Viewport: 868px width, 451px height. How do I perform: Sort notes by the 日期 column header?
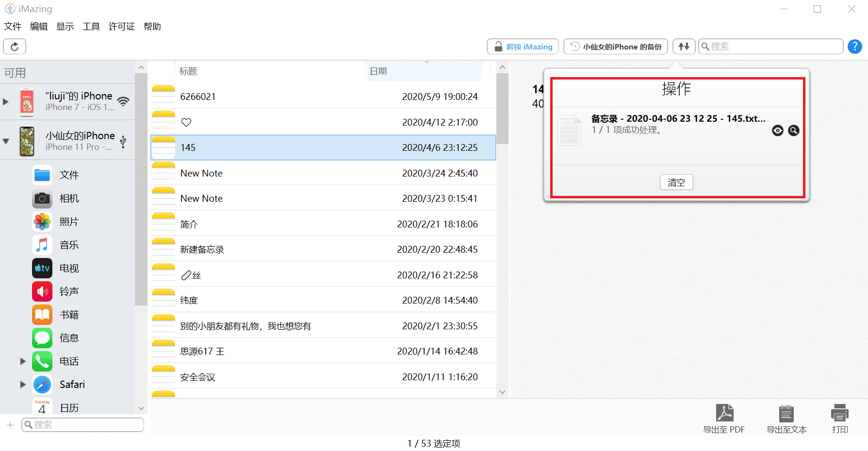[378, 71]
